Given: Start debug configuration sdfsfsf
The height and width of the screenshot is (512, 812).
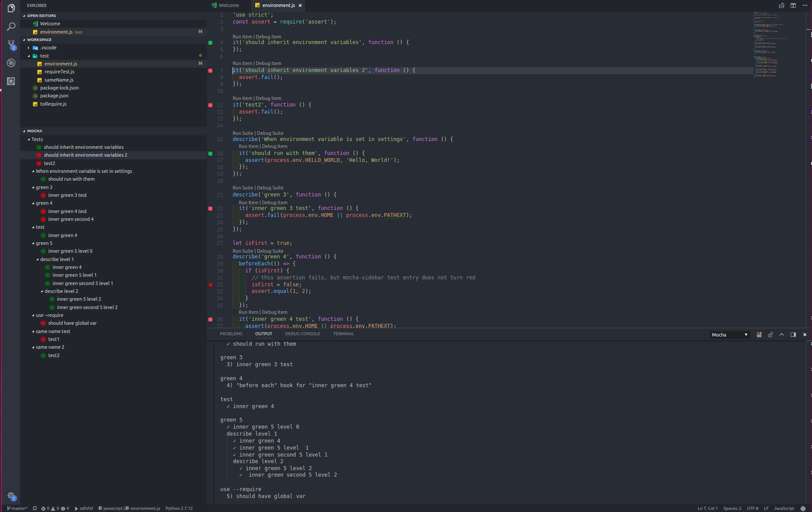Looking at the screenshot, I should 84,509.
